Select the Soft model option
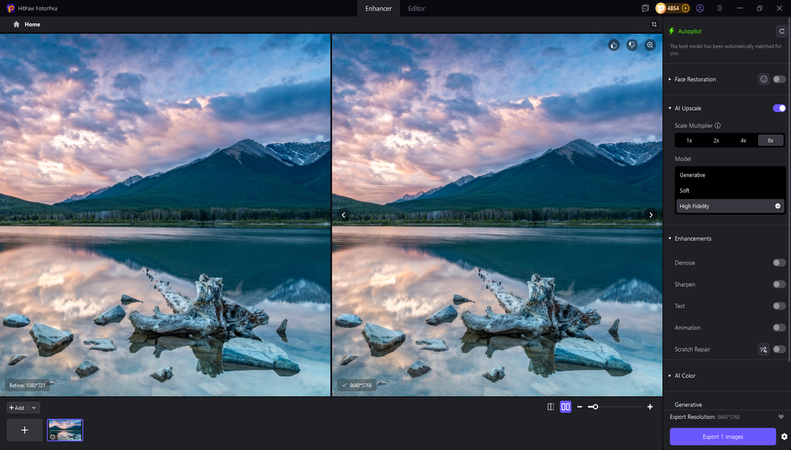This screenshot has height=450, width=791. point(730,190)
